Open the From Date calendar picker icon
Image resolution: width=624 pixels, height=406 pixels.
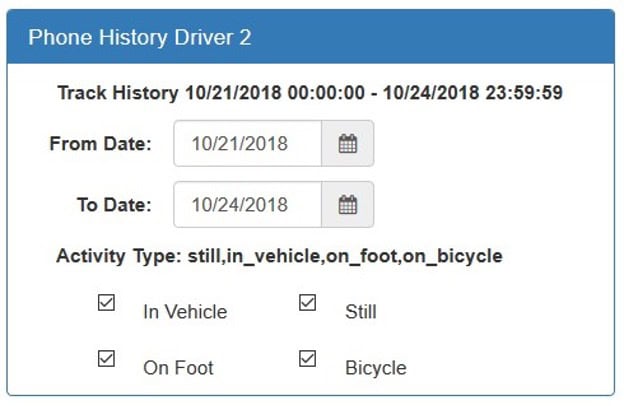coord(347,143)
